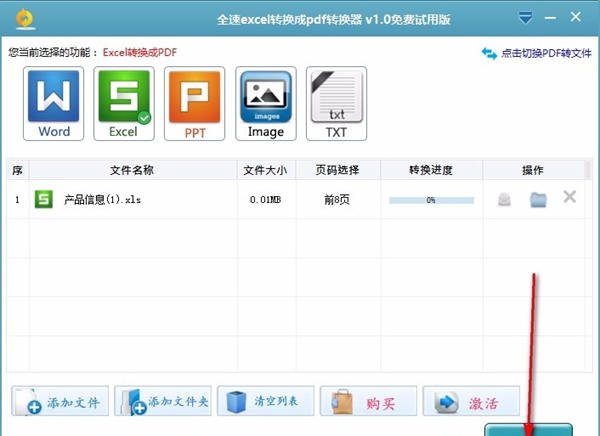
Task: Click the 序 column header
Action: 18,170
